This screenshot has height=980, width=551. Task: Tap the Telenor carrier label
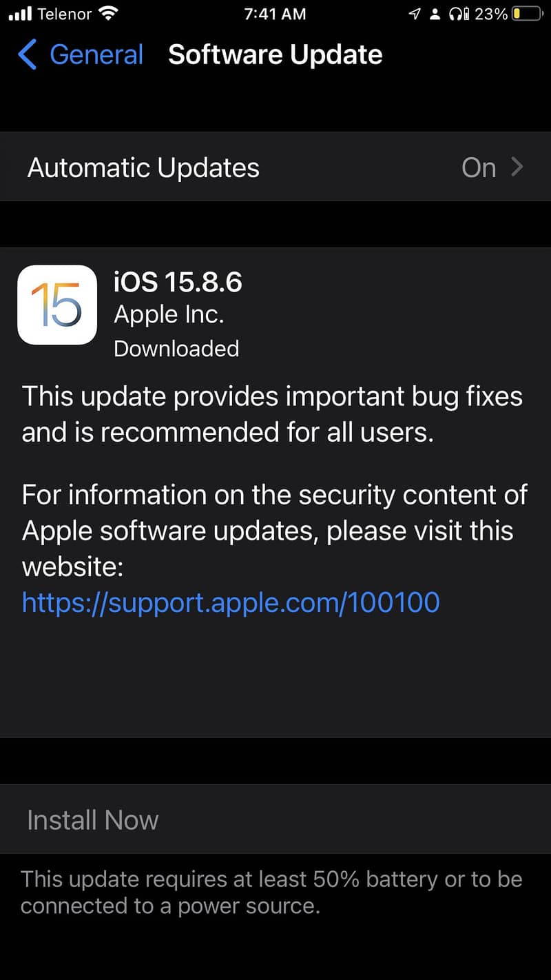coord(65,14)
